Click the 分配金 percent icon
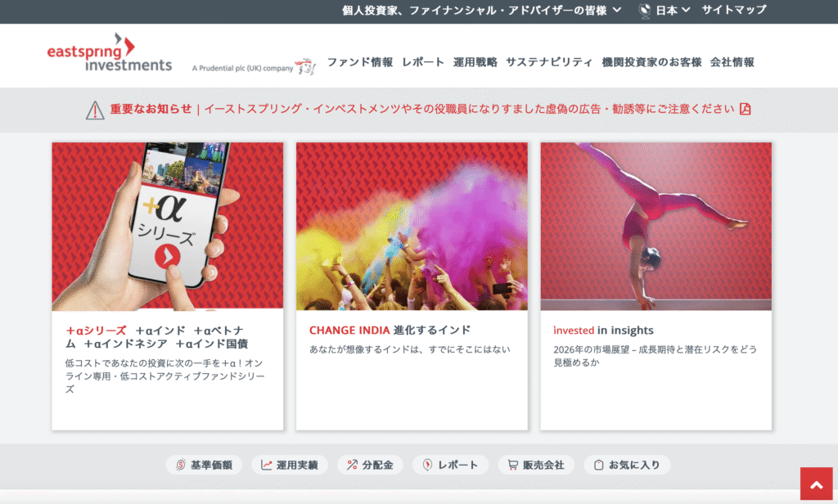838x504 pixels. point(352,465)
